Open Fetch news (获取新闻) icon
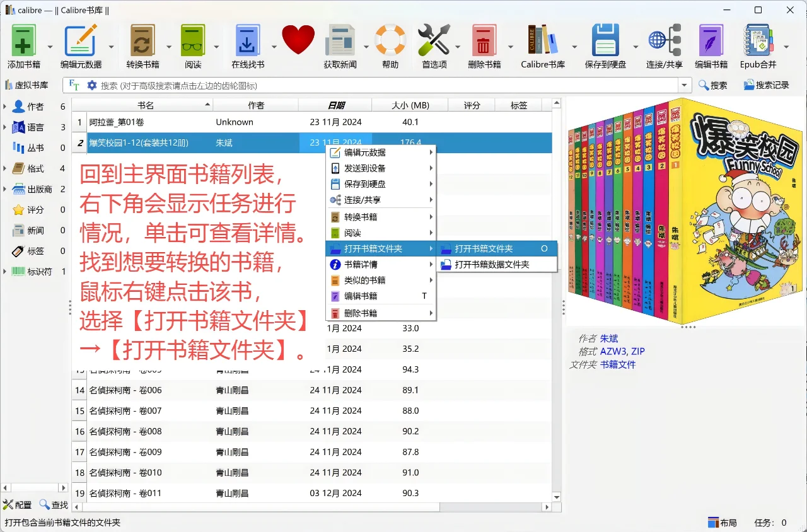Image resolution: width=807 pixels, height=532 pixels. [x=340, y=41]
